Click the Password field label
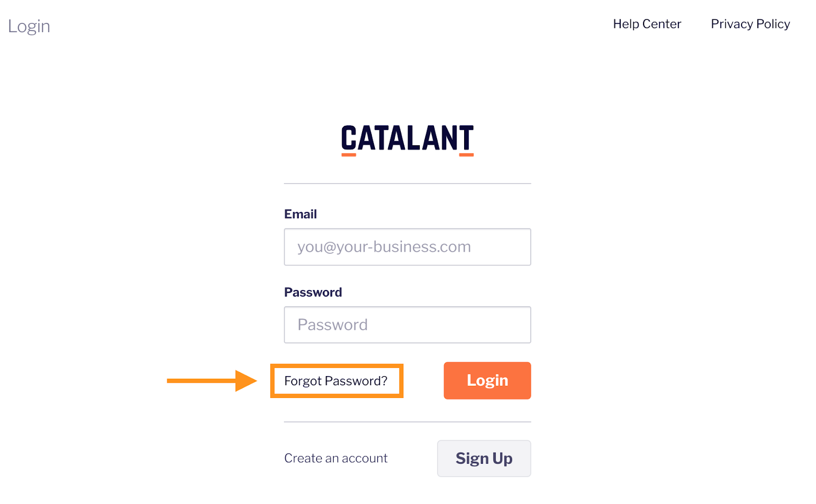This screenshot has height=504, width=816. click(x=313, y=293)
